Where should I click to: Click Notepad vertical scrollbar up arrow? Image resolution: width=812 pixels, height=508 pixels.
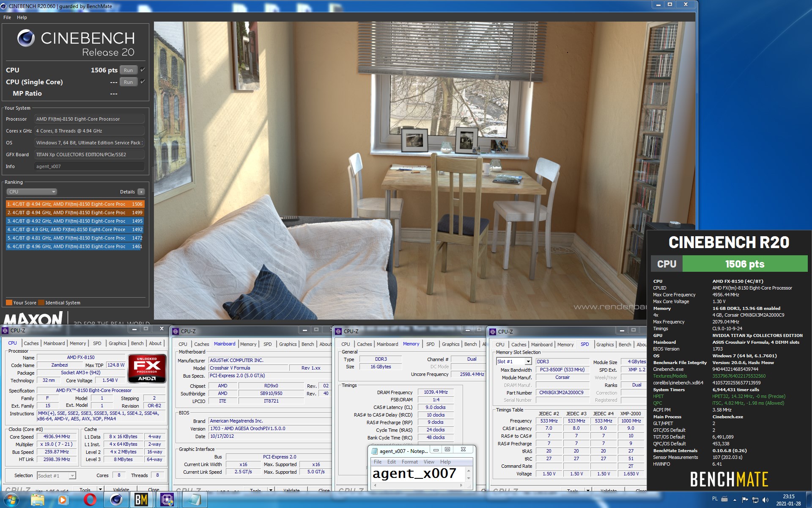point(469,470)
